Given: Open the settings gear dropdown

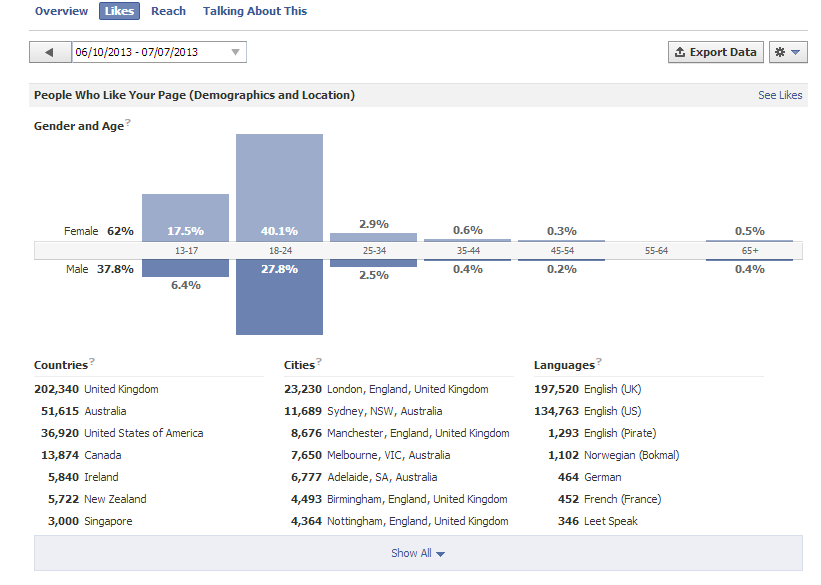Looking at the screenshot, I should [x=788, y=52].
